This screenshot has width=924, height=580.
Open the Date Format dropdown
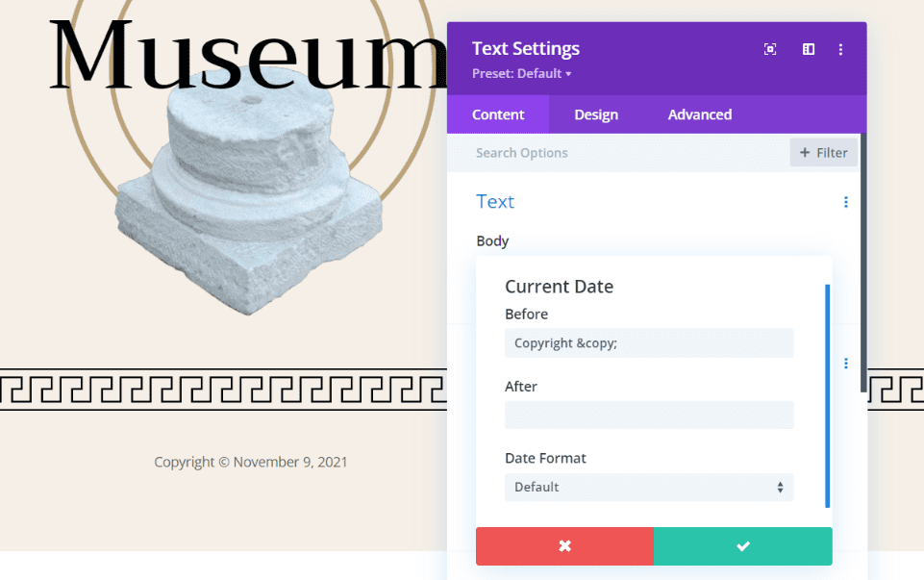649,487
